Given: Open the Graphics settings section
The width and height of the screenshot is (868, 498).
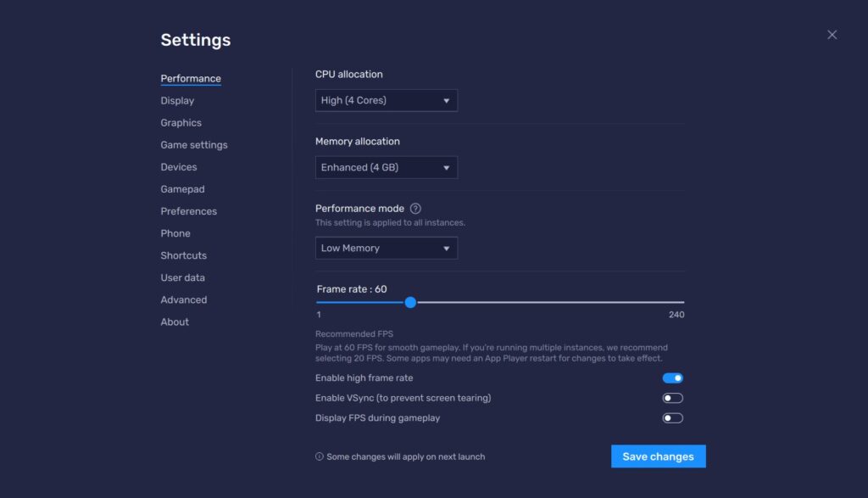Looking at the screenshot, I should [181, 122].
